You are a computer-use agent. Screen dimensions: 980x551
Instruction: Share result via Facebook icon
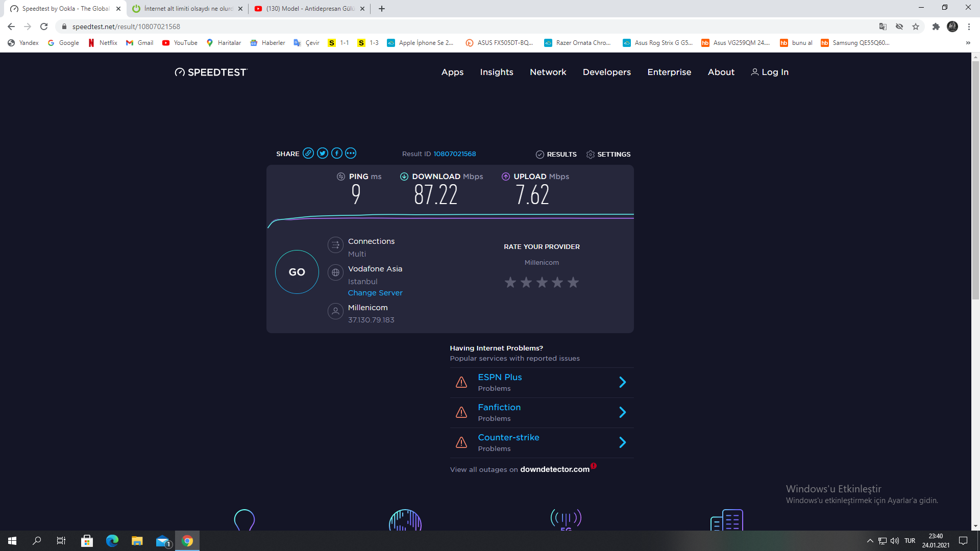click(x=337, y=154)
